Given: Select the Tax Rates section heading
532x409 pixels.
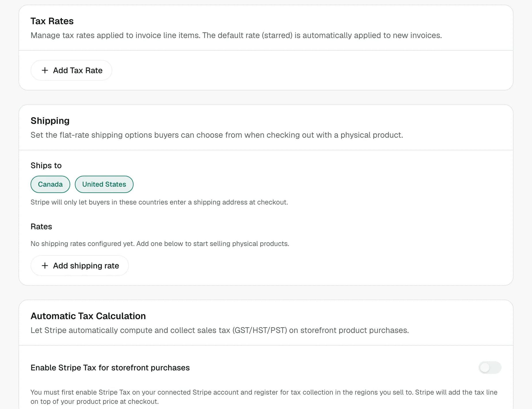Looking at the screenshot, I should (x=52, y=21).
